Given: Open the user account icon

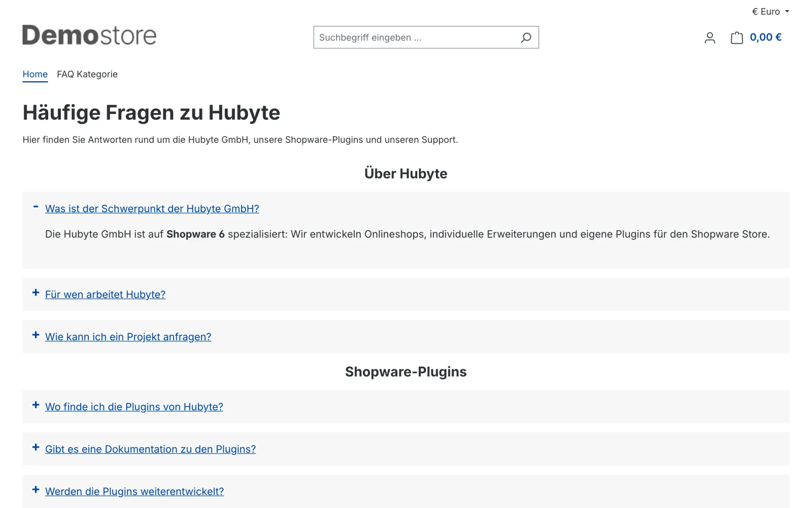Looking at the screenshot, I should coord(709,38).
